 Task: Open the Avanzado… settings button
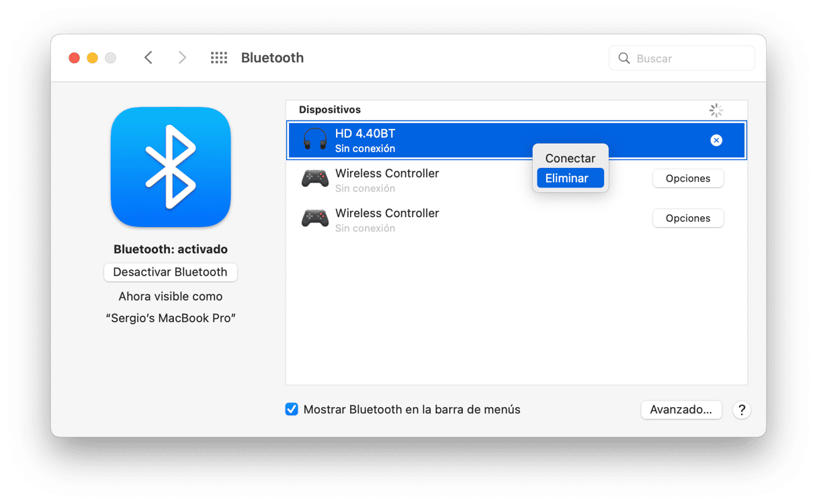(x=681, y=410)
